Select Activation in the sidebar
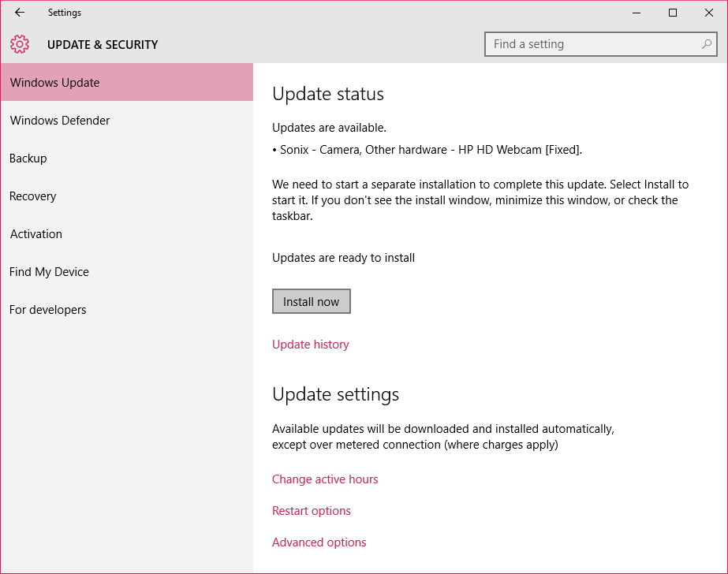This screenshot has width=728, height=574. pos(127,234)
